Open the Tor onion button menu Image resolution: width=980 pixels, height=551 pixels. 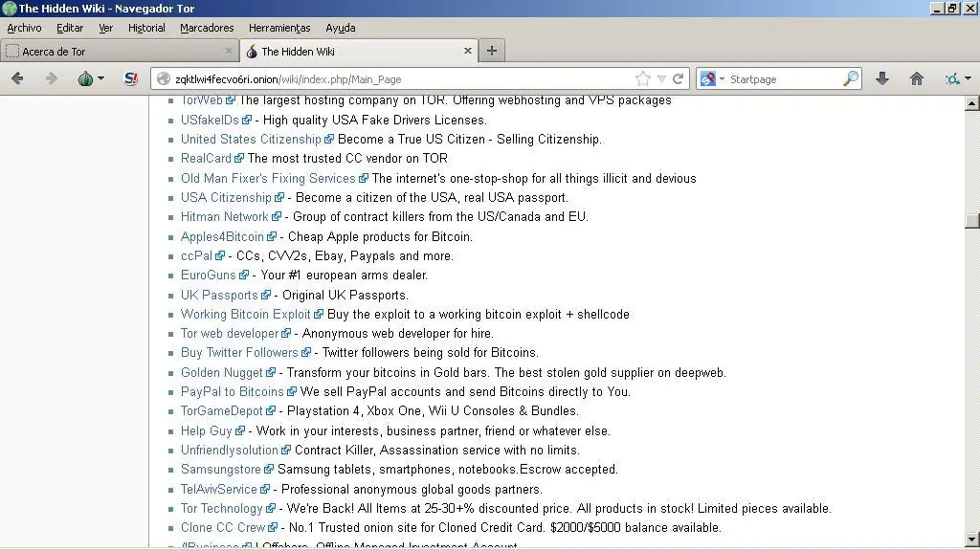tap(91, 78)
